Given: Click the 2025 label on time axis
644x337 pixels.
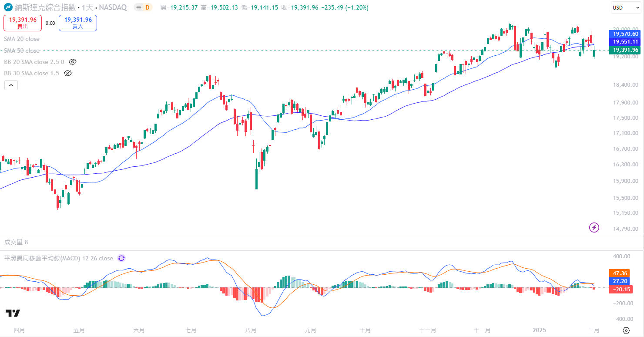Looking at the screenshot, I should [539, 330].
